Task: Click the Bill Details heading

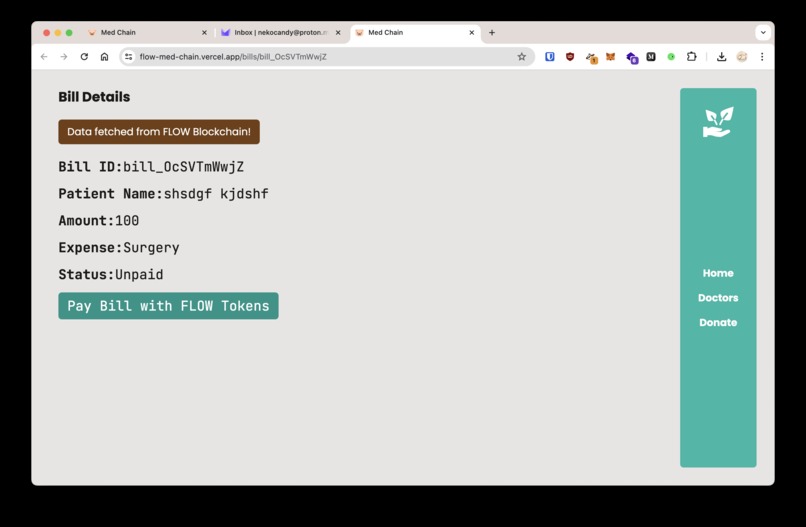Action: coord(94,97)
